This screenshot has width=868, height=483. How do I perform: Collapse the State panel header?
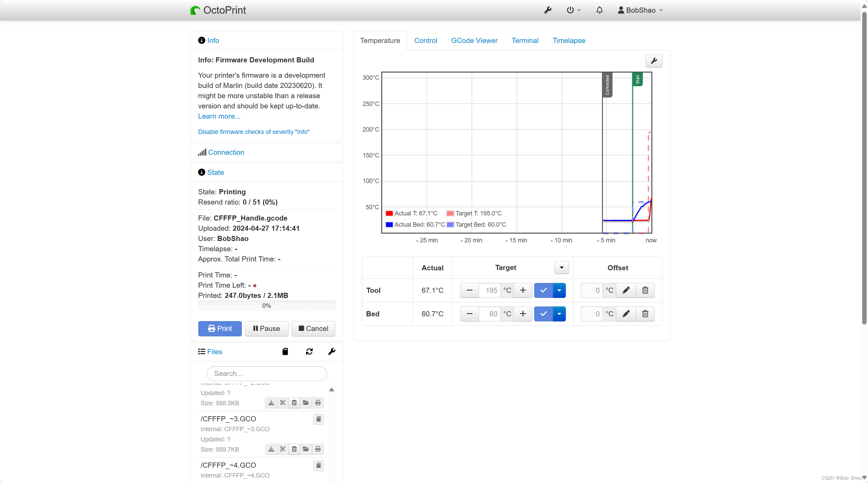point(215,172)
